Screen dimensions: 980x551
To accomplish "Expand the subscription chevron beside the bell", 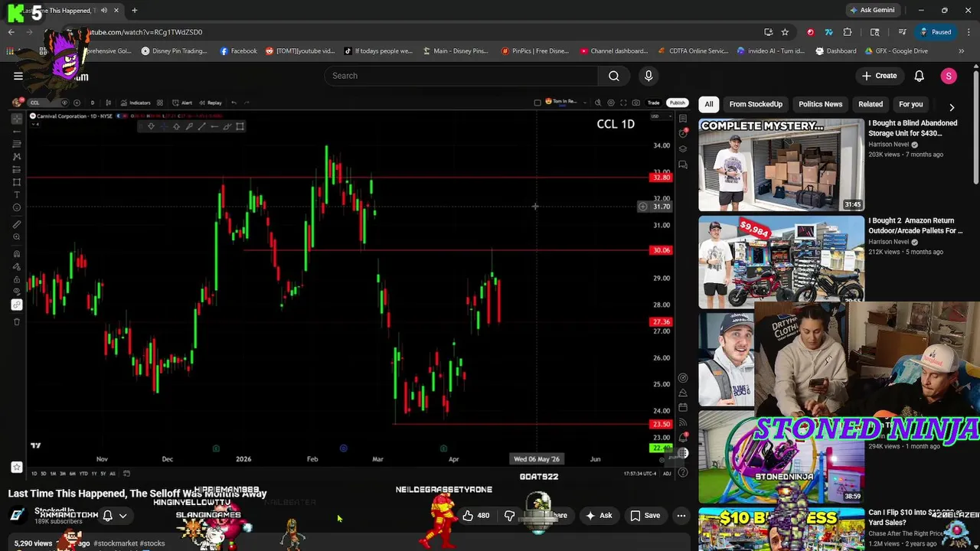I will coord(122,516).
